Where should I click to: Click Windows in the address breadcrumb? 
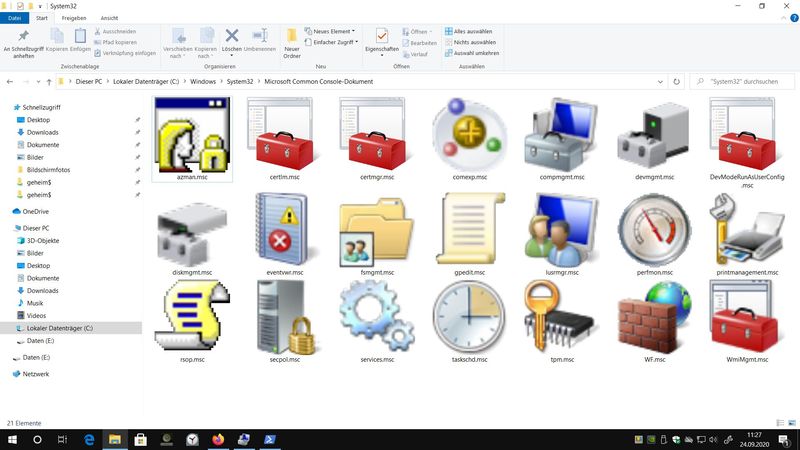203,82
